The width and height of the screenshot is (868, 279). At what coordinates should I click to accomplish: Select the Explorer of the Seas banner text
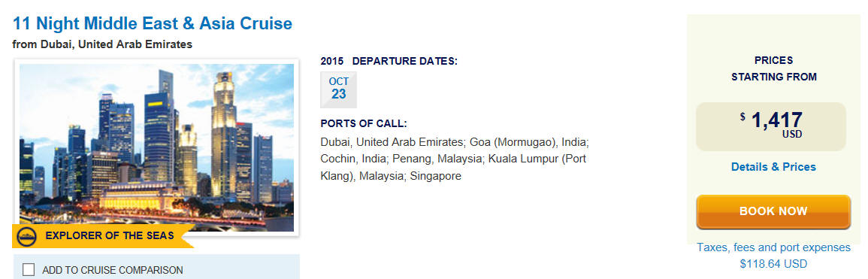click(110, 236)
